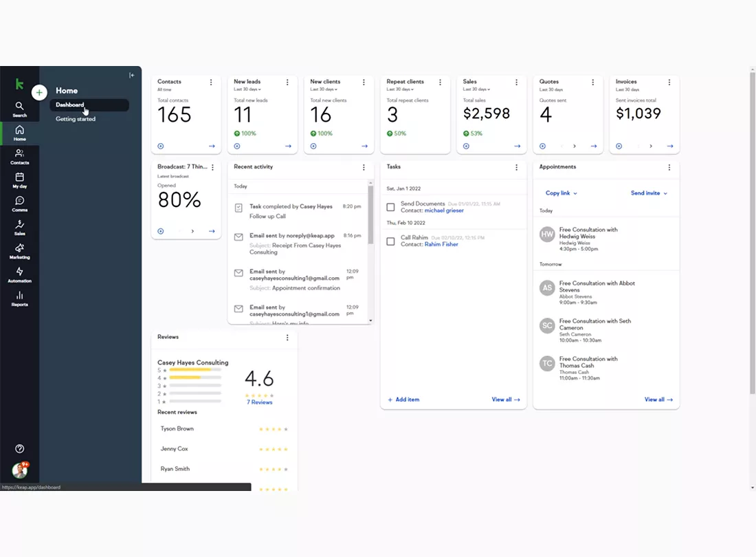
Task: Open the help question mark icon
Action: (19, 448)
